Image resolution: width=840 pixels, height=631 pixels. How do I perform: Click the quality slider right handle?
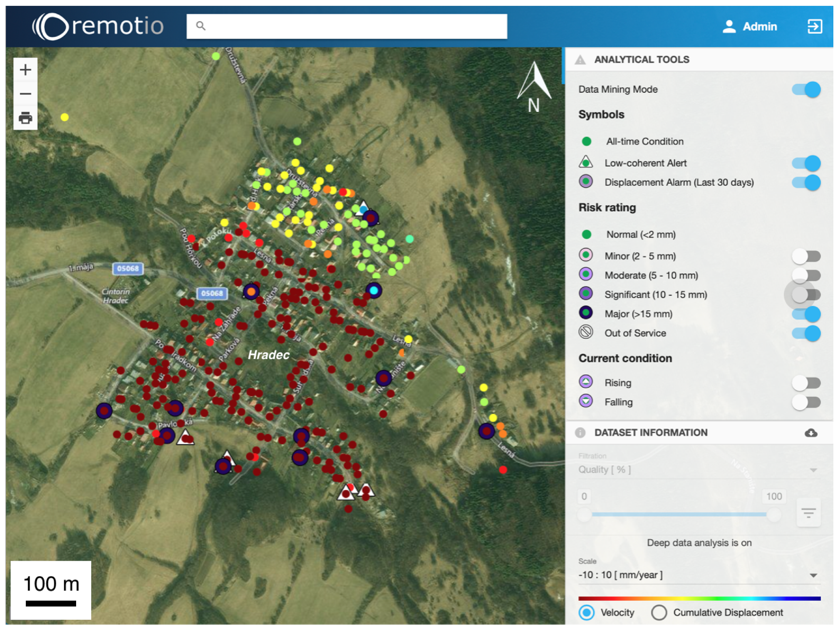773,515
